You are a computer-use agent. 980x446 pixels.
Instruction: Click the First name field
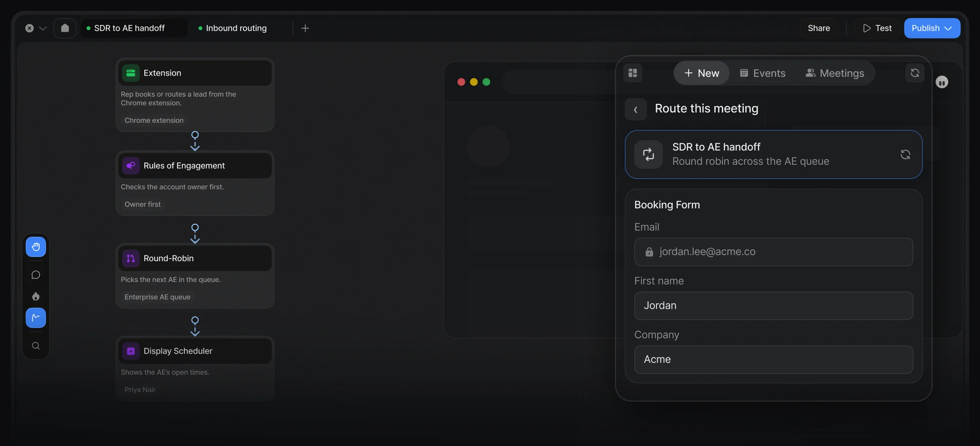tap(774, 306)
